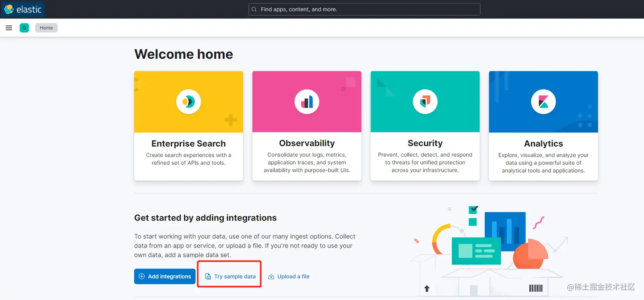Click the plus icon in Add integrations
This screenshot has width=644, height=300.
pyautogui.click(x=142, y=277)
